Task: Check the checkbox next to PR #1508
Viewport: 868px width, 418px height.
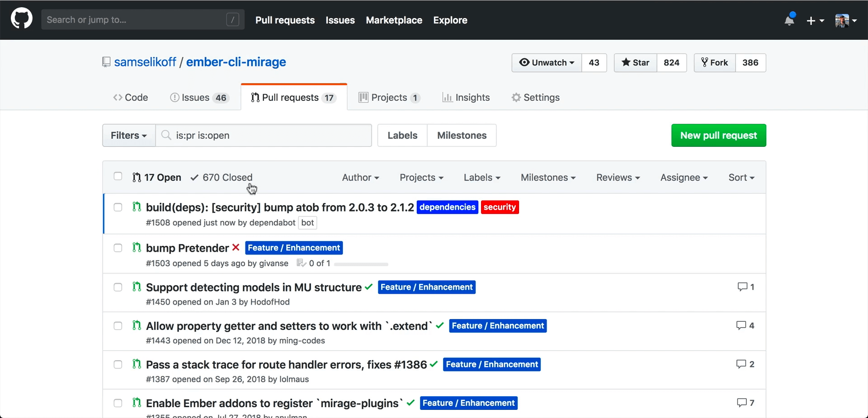Action: tap(118, 207)
